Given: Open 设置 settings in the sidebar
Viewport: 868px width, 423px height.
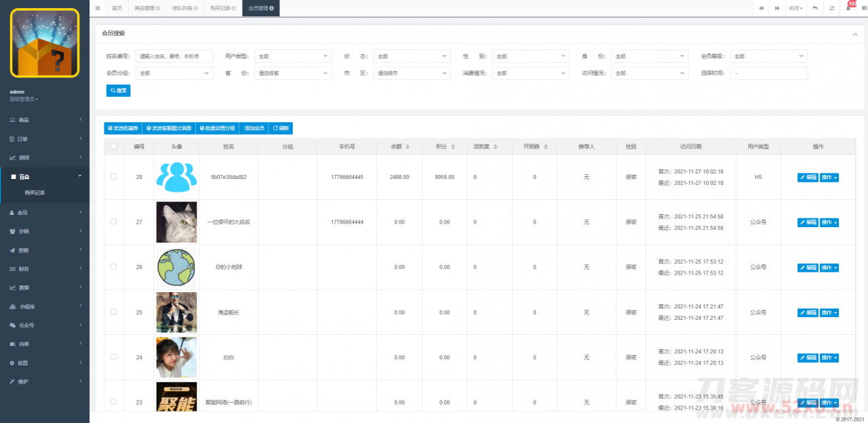Looking at the screenshot, I should click(23, 363).
